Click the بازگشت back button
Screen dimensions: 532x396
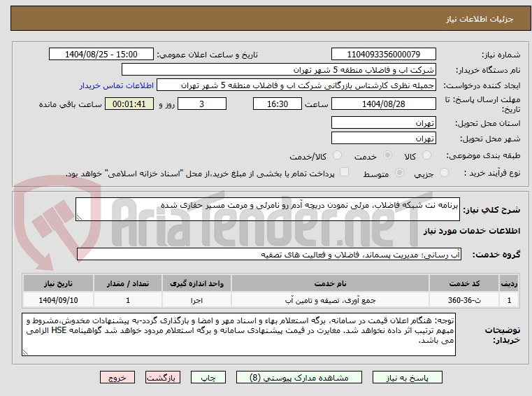tap(162, 378)
